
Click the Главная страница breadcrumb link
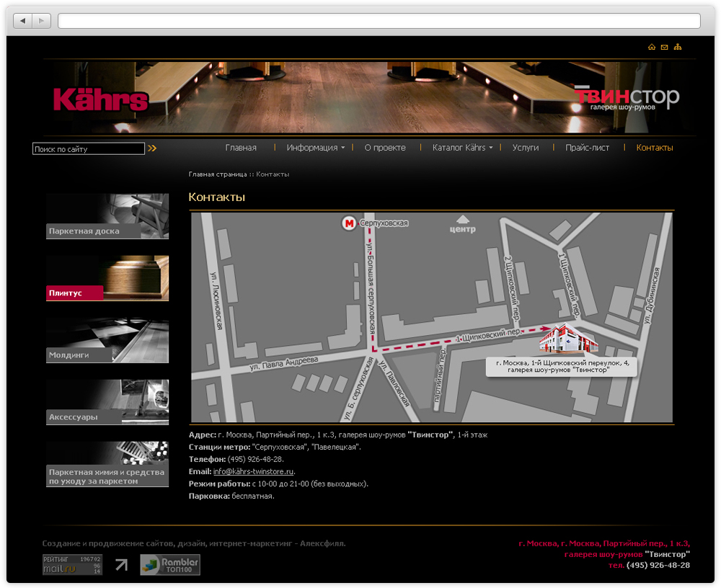click(218, 174)
